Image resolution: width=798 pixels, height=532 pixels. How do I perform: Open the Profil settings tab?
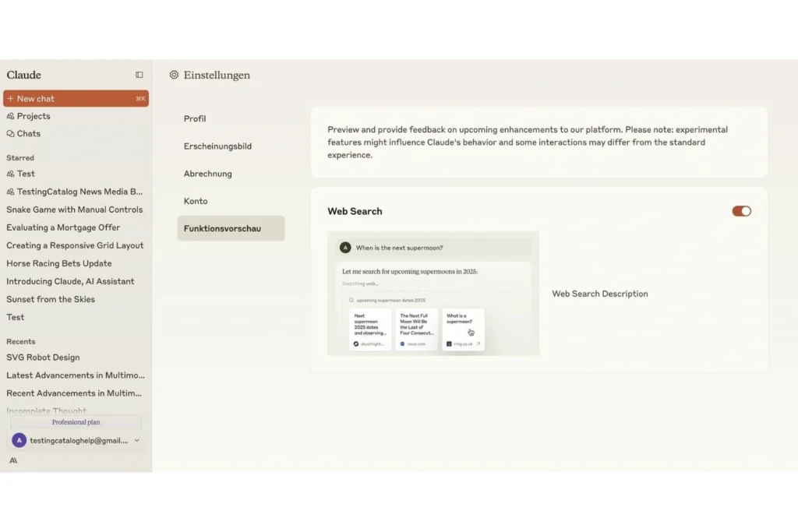click(195, 118)
